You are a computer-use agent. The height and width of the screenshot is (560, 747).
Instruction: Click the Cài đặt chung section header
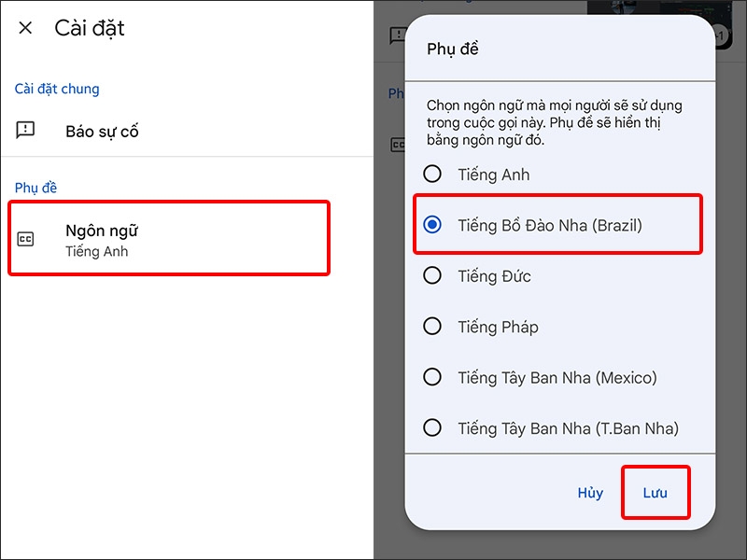[x=57, y=90]
